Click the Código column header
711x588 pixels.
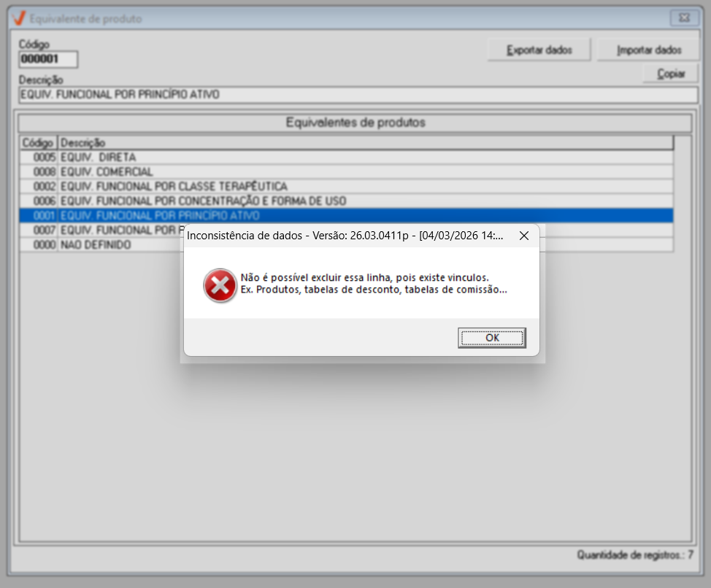pos(39,143)
